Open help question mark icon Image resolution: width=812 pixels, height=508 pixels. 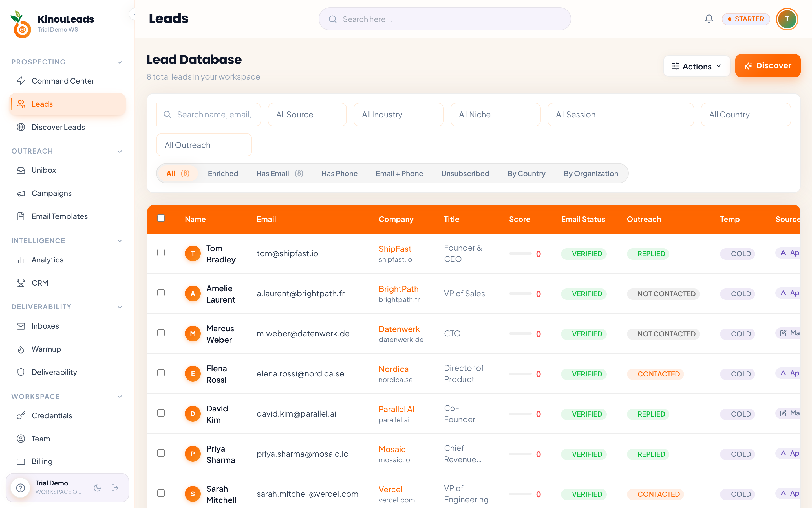click(21, 488)
